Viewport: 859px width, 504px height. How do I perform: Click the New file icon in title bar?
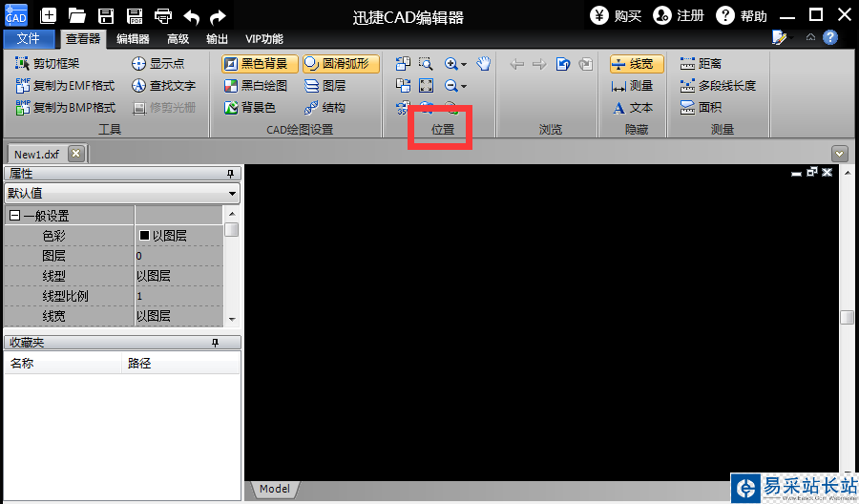click(x=49, y=15)
